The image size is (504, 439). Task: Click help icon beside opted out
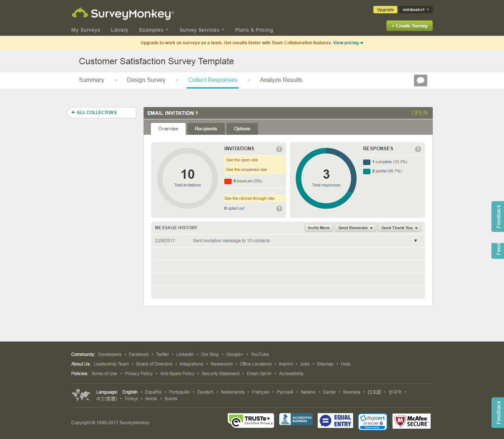point(279,209)
